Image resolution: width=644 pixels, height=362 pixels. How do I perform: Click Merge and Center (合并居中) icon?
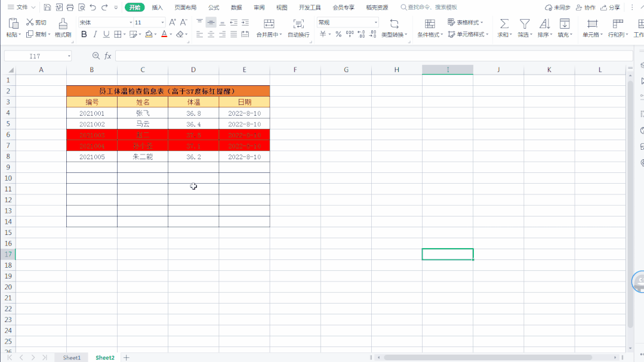(x=269, y=23)
